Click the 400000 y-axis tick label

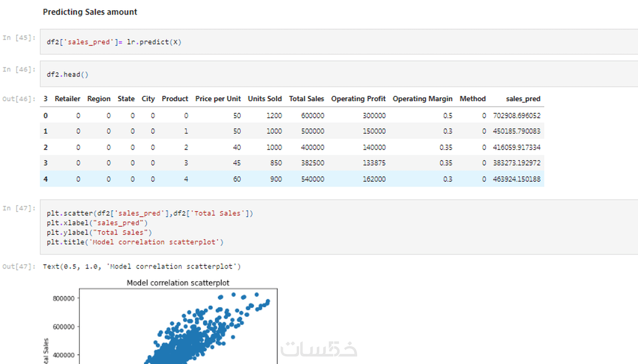64,355
